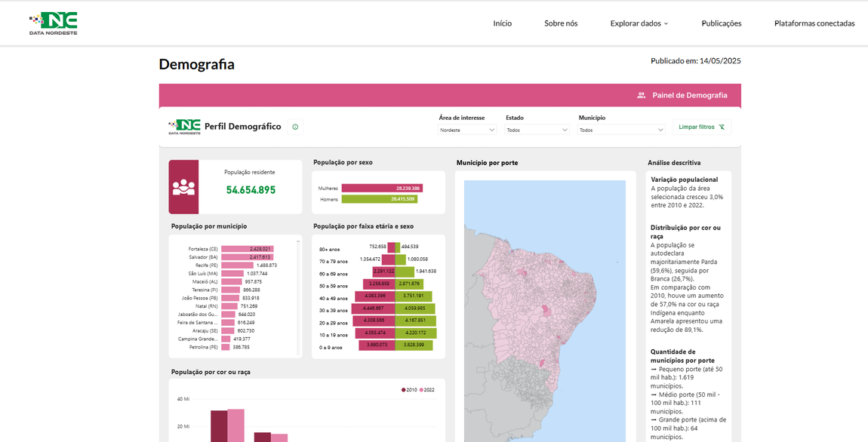The height and width of the screenshot is (442, 868).
Task: Open Plataformas conectadas
Action: [x=814, y=23]
